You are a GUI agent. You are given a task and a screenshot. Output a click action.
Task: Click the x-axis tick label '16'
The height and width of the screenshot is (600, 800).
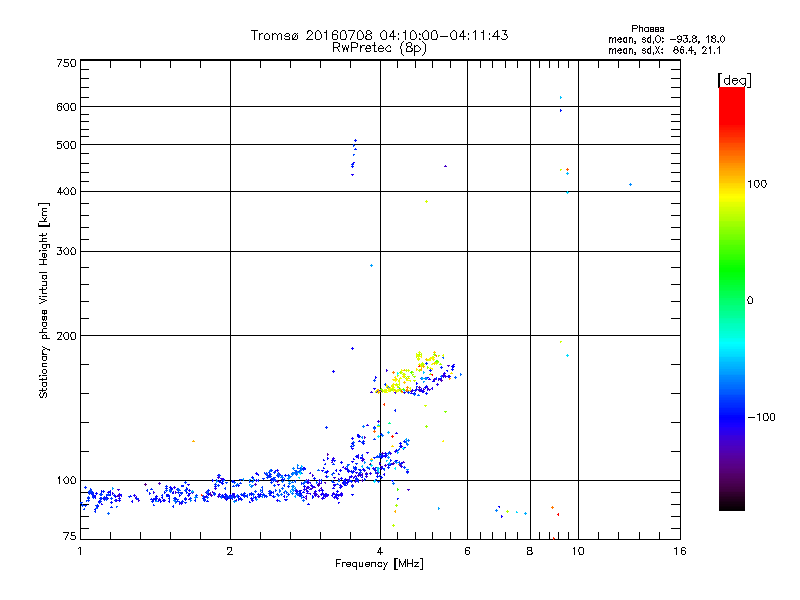coord(680,551)
